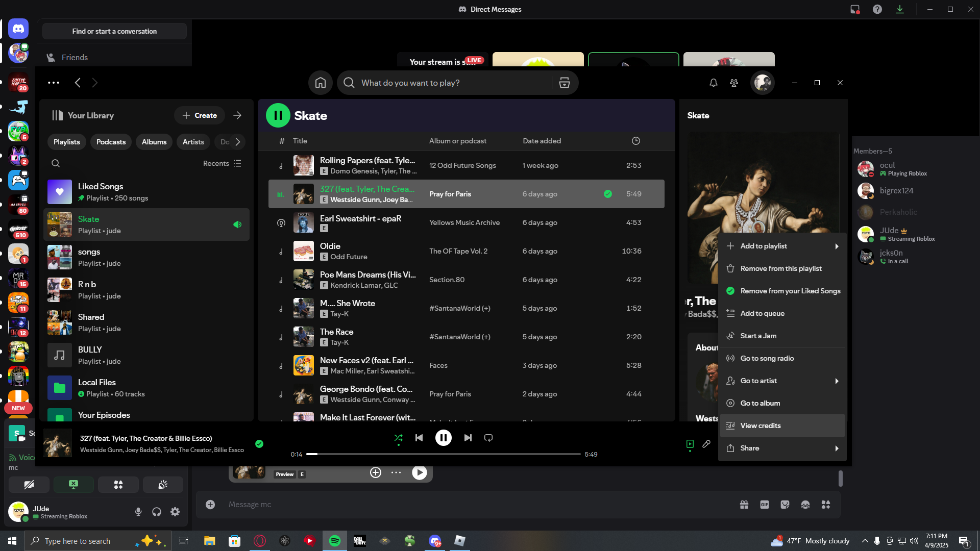Seek using the song progress bar

(x=443, y=454)
